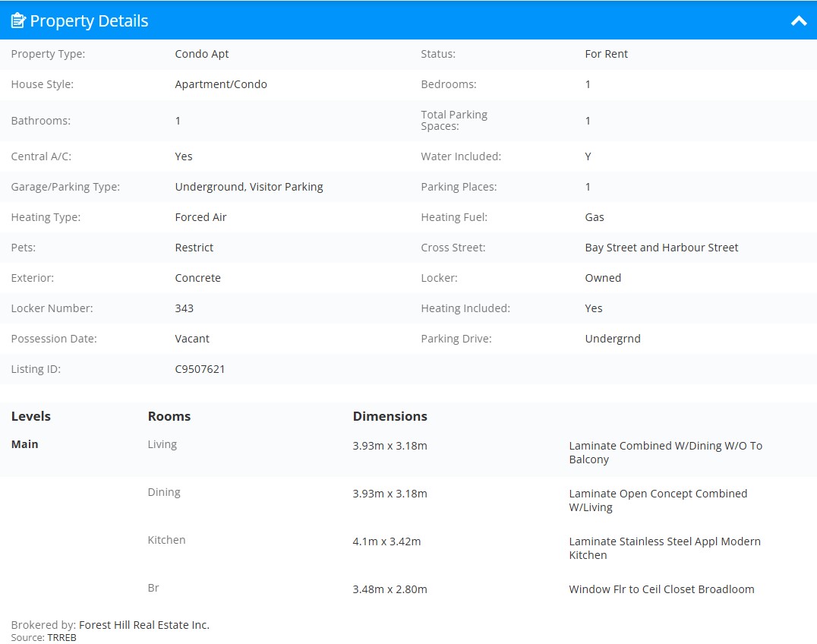
Task: Click the Condo Apt property type value
Action: (x=202, y=54)
